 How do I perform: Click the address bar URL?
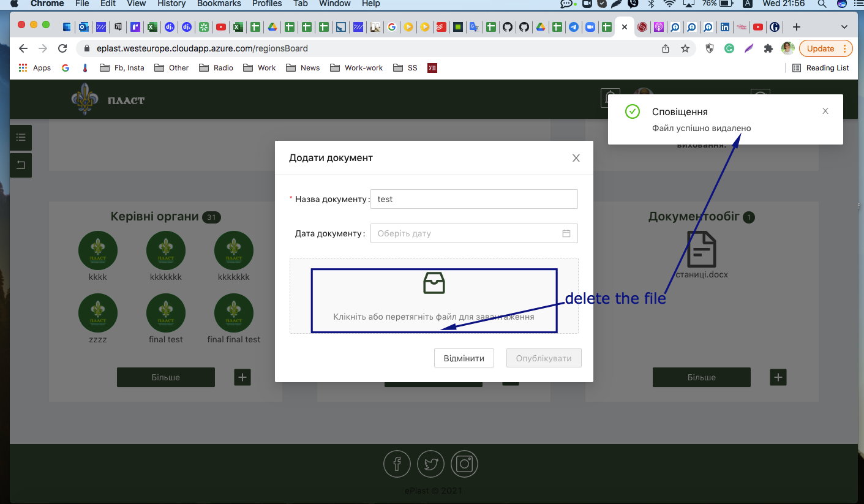(202, 48)
